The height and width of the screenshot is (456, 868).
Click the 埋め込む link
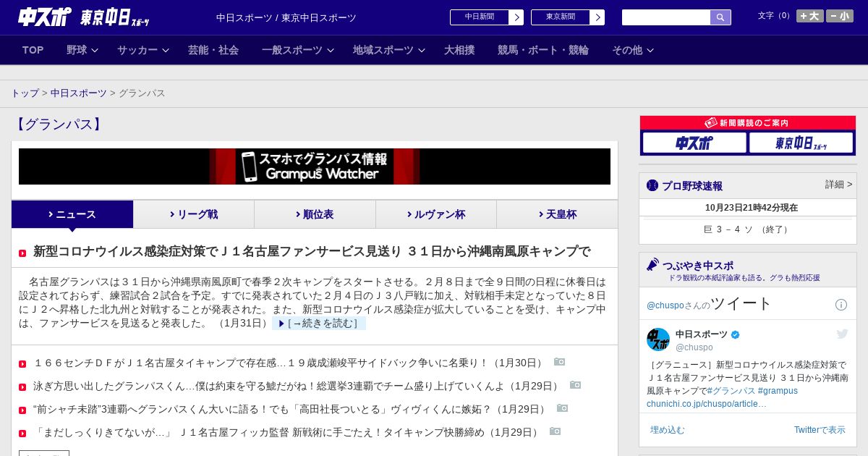pos(667,430)
